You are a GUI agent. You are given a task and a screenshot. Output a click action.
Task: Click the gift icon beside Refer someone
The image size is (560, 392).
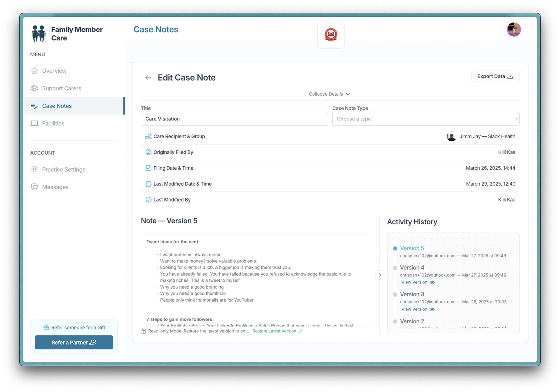pyautogui.click(x=46, y=327)
